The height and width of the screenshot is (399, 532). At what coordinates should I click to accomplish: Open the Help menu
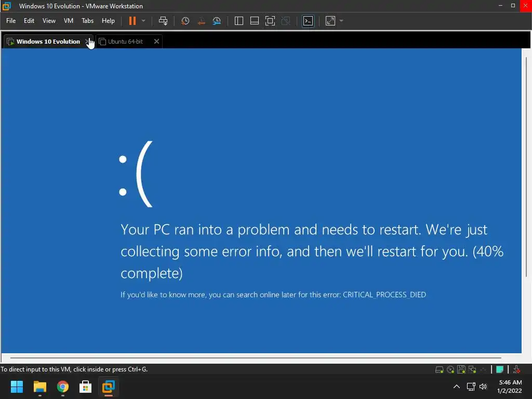coord(108,21)
